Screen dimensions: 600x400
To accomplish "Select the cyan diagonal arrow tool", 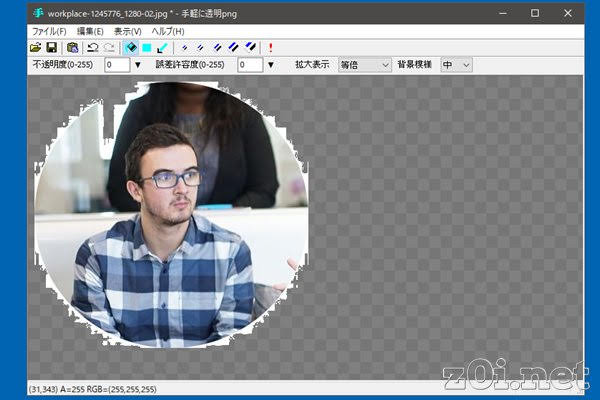I will point(163,48).
